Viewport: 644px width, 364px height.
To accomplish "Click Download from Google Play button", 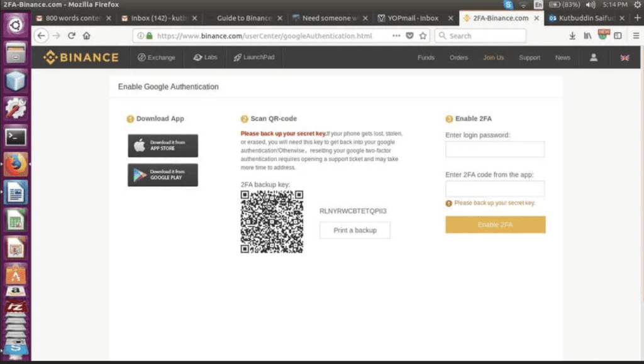I will click(163, 175).
